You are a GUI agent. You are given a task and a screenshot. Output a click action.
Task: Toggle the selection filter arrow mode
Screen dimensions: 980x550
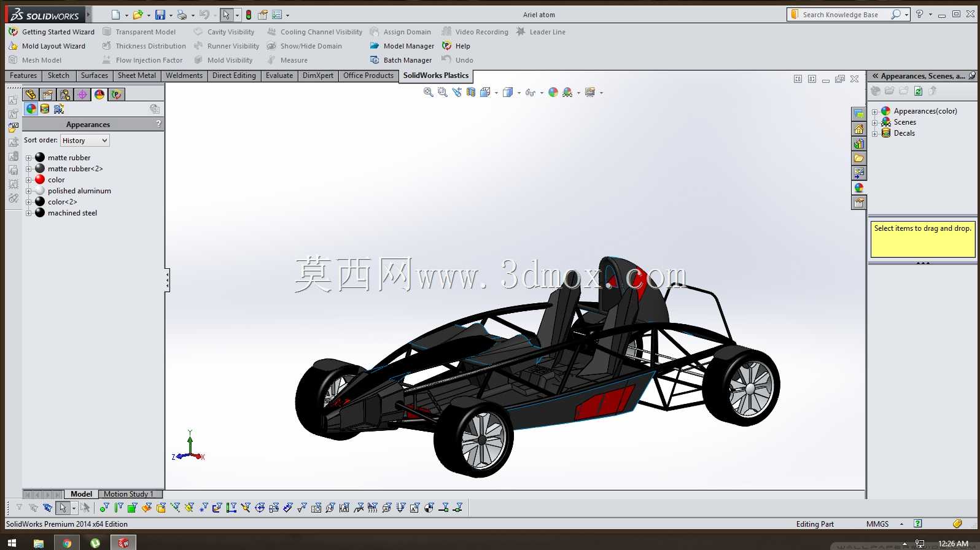click(x=63, y=508)
